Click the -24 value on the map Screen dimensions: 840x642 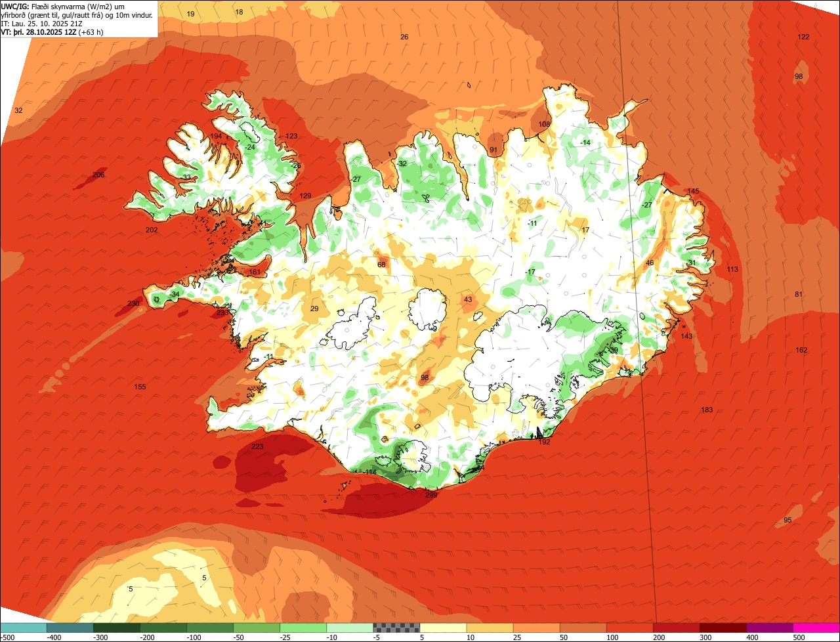(249, 147)
